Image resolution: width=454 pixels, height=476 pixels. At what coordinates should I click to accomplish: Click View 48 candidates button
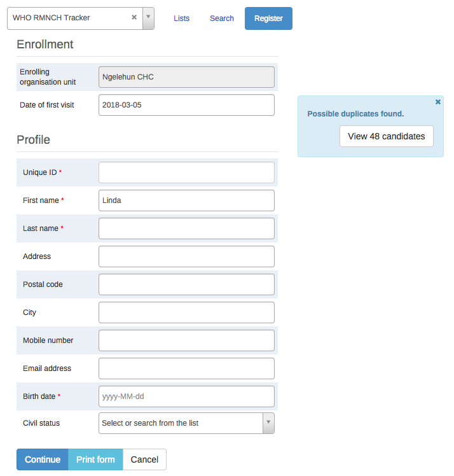(x=387, y=136)
